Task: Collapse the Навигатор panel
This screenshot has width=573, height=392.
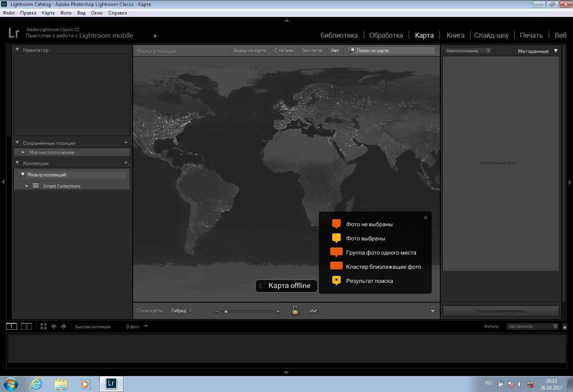Action: click(x=17, y=50)
